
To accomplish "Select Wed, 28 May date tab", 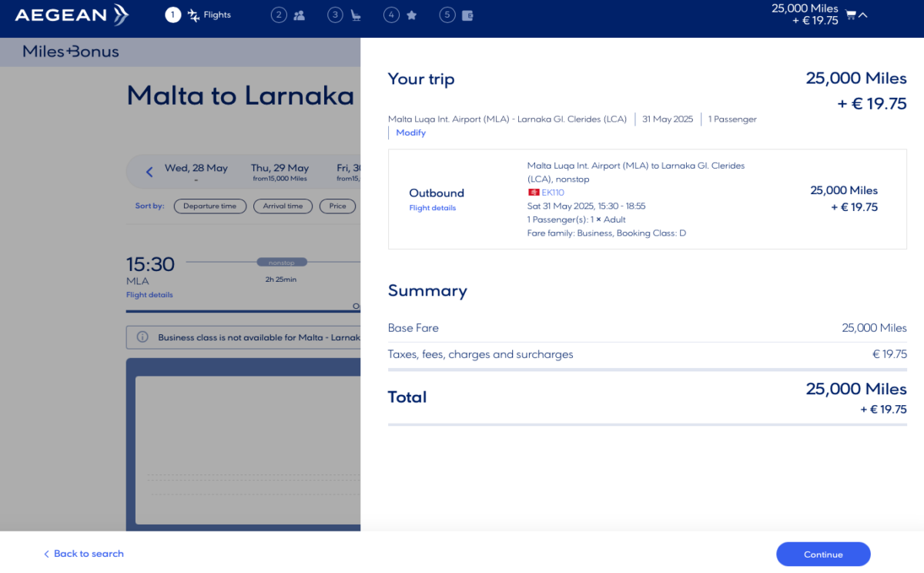I will tap(196, 173).
